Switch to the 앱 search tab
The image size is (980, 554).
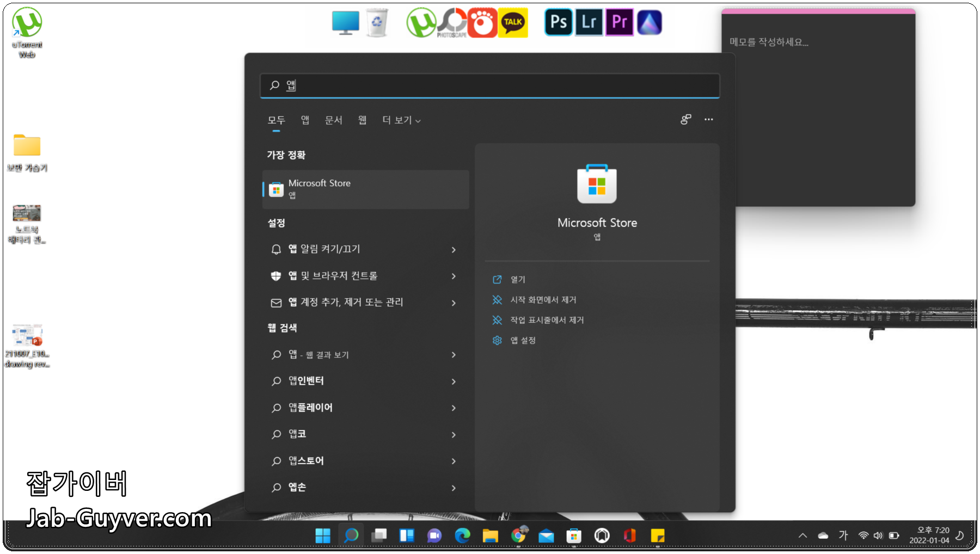(x=304, y=120)
